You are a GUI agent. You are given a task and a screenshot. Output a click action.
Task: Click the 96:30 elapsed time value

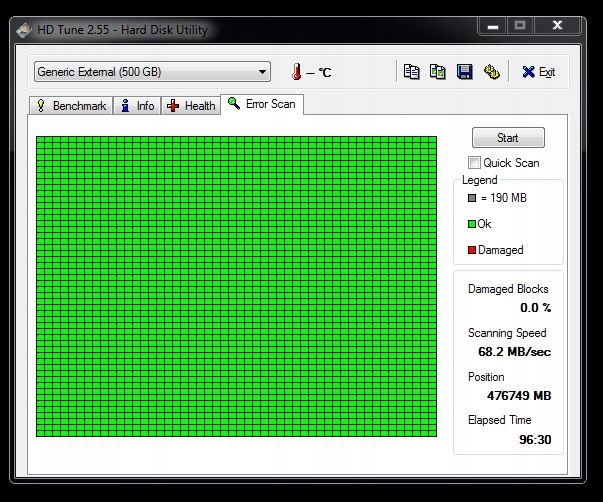pyautogui.click(x=535, y=439)
